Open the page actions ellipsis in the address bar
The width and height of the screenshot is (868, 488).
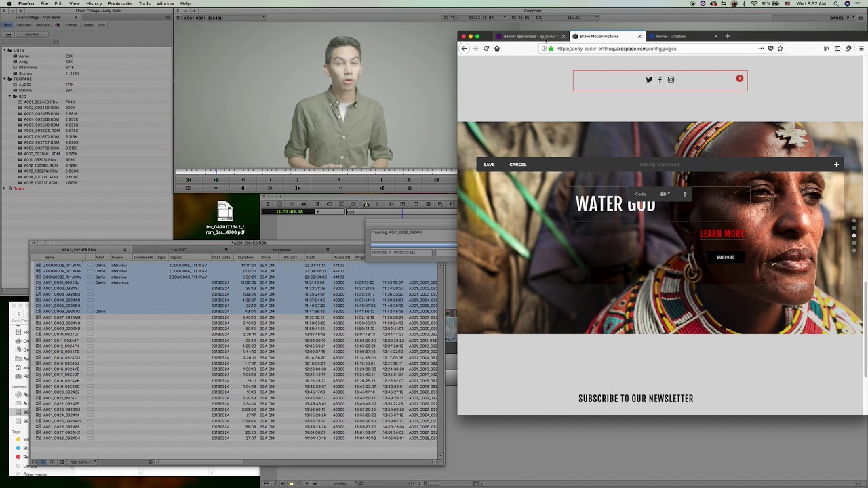761,48
